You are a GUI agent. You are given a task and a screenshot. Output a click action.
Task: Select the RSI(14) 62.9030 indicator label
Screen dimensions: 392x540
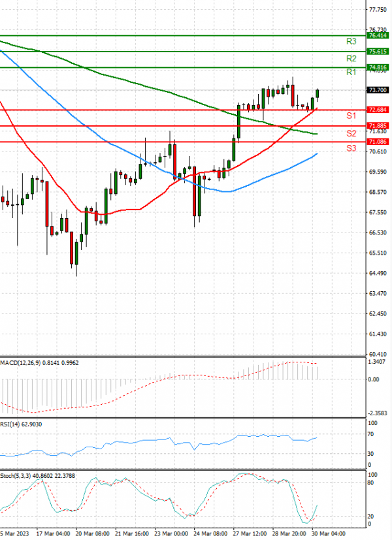click(21, 424)
